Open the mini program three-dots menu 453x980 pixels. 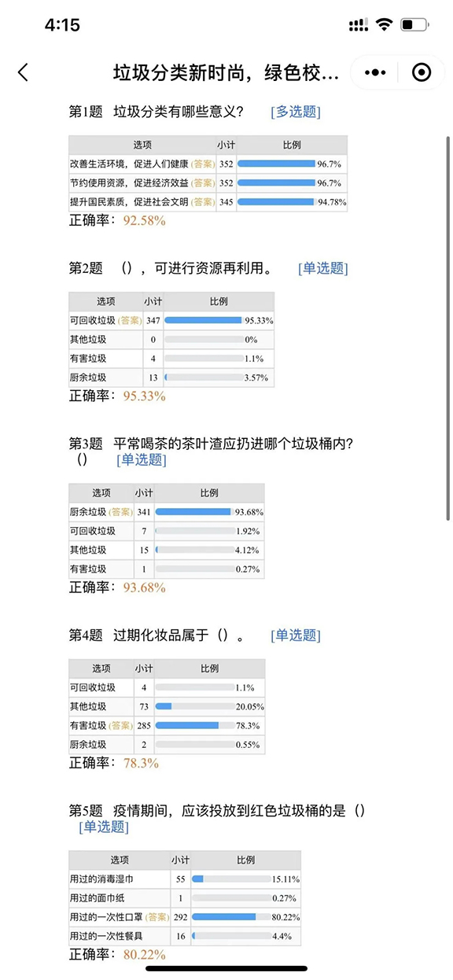click(x=375, y=72)
